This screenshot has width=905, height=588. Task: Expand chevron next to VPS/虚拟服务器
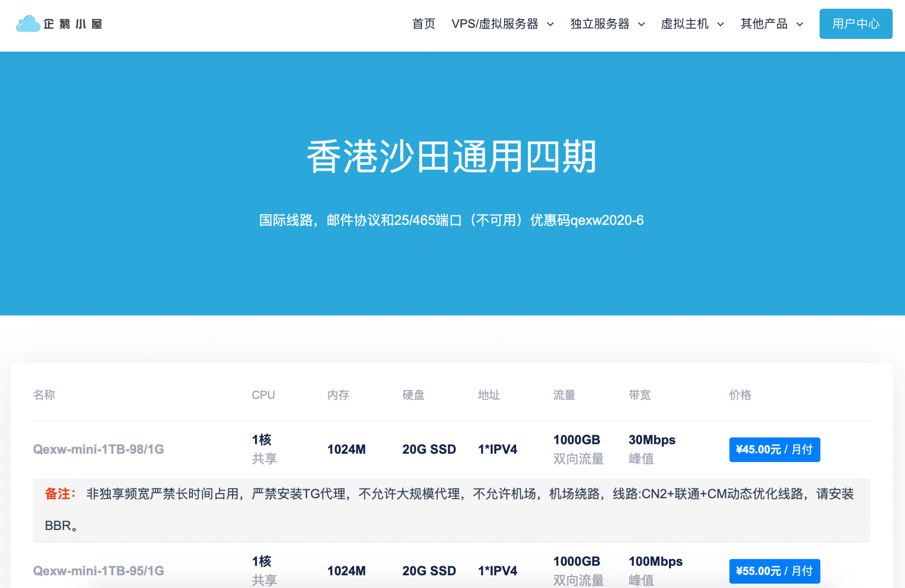(x=550, y=24)
